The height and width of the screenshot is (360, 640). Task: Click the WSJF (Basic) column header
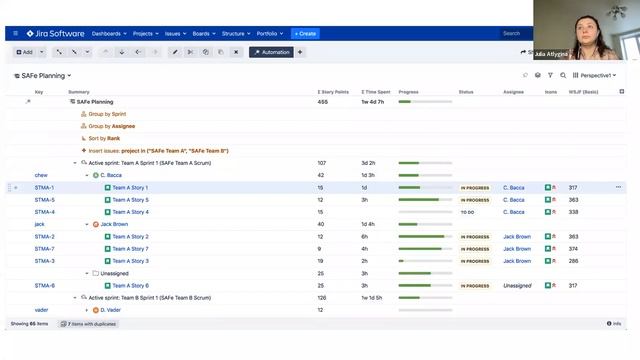click(x=583, y=92)
